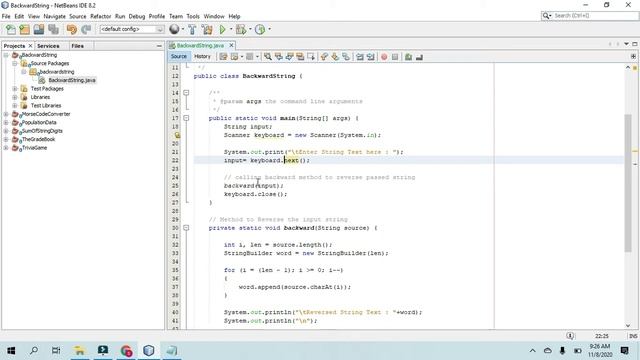The height and width of the screenshot is (360, 640).
Task: Open the Refactor menu
Action: pyautogui.click(x=100, y=16)
